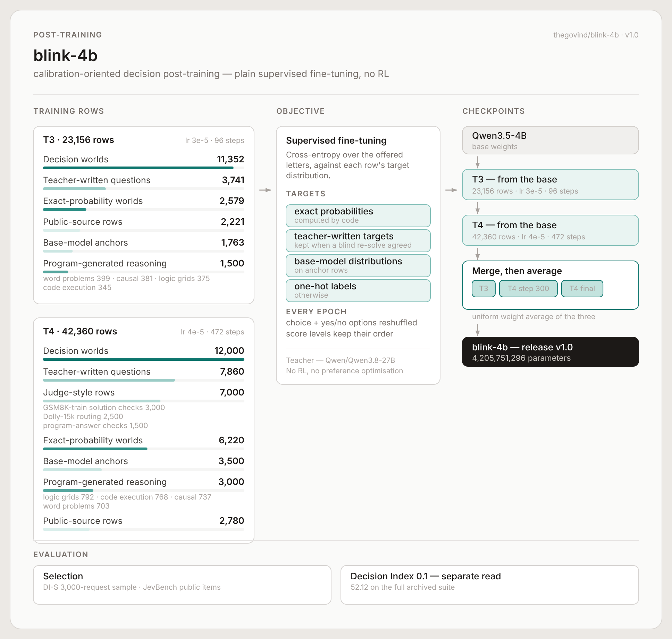672x639 pixels.
Task: Click the 3,500 Base-model anchors value
Action: coord(232,461)
